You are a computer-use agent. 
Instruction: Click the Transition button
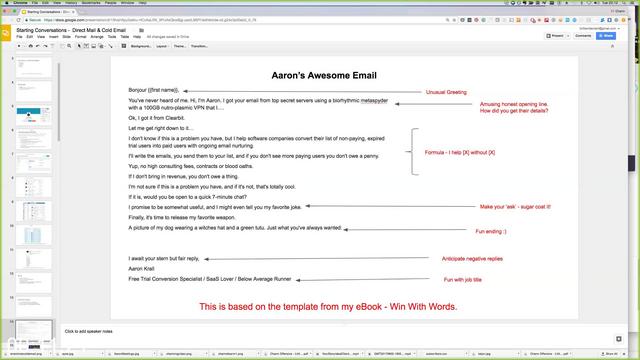click(199, 46)
